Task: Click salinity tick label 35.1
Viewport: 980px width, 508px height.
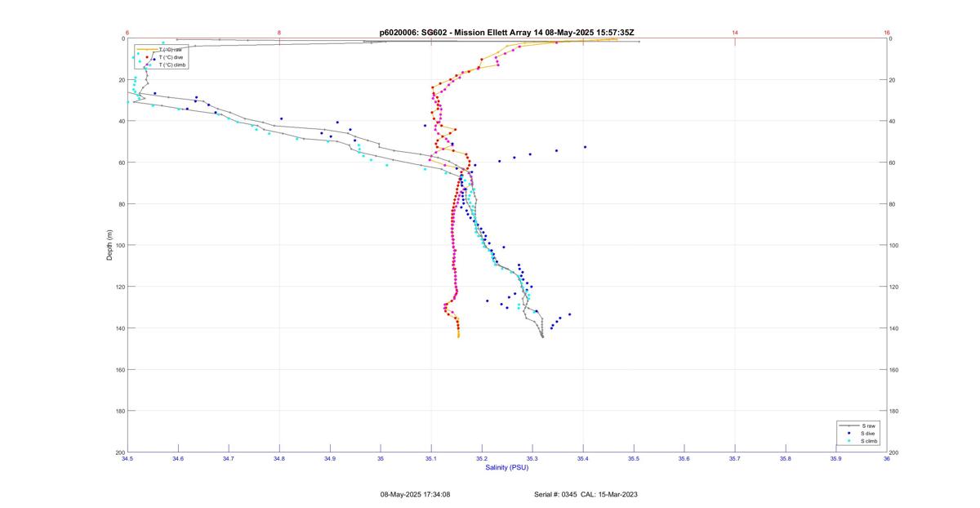Action: [431, 459]
